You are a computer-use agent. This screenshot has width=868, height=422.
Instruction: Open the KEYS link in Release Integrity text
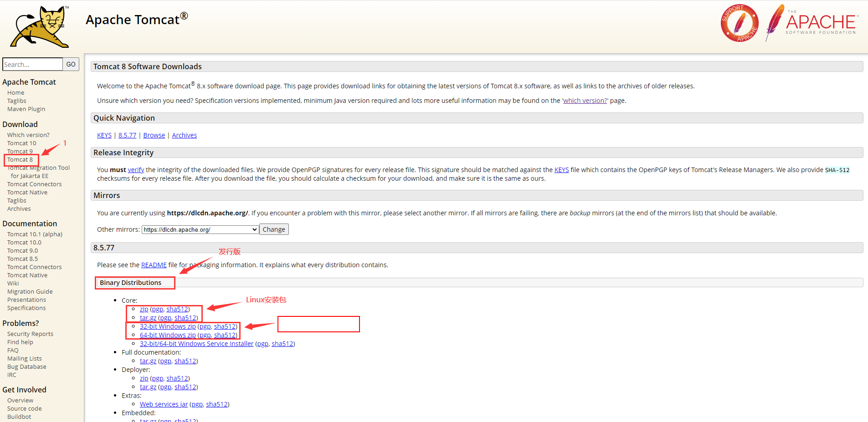coord(562,170)
